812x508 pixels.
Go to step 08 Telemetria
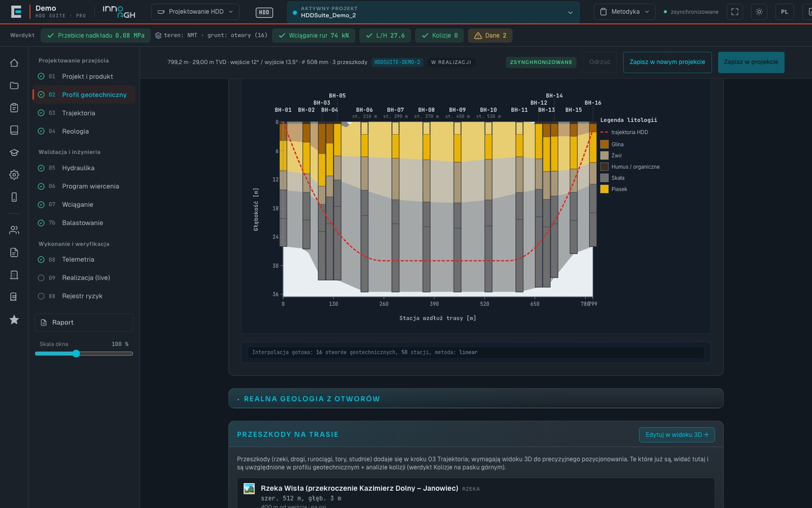pos(84,259)
